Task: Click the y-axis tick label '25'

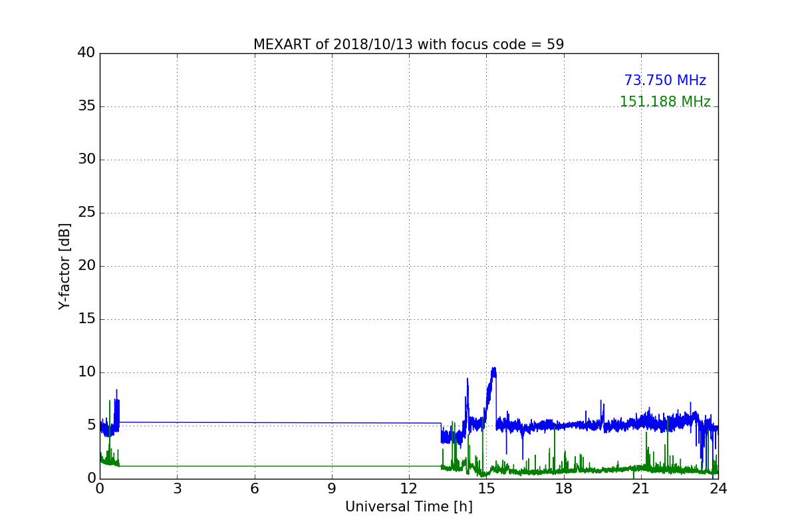Action: tap(86, 213)
